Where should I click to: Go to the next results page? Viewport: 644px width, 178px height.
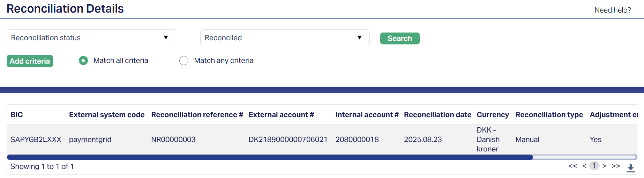[x=604, y=166]
